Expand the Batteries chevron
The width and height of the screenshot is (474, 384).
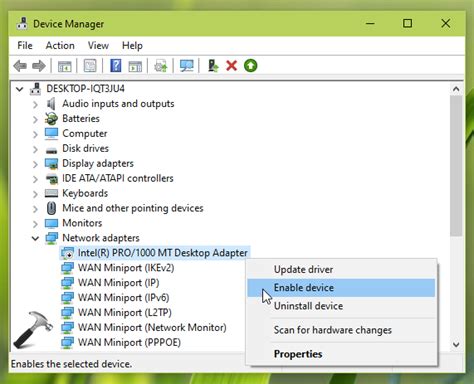coord(35,119)
